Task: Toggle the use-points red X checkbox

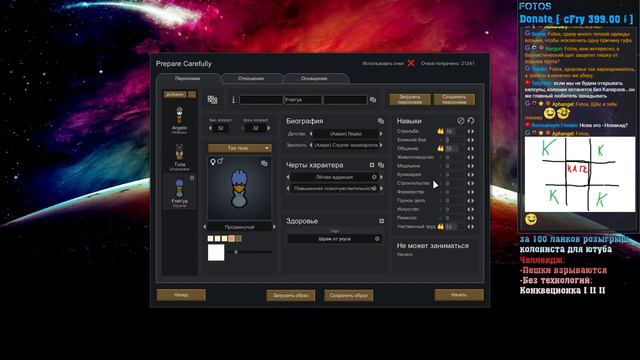Action: coord(411,63)
